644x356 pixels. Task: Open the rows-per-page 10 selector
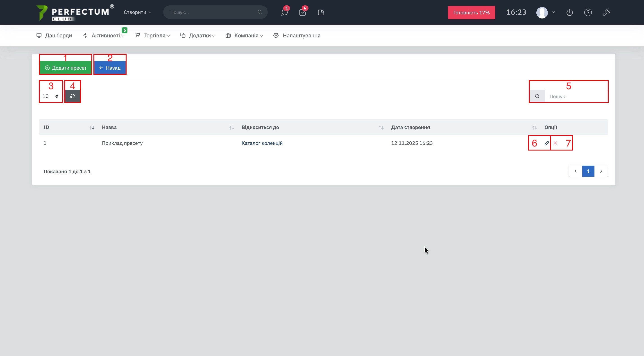pos(50,96)
